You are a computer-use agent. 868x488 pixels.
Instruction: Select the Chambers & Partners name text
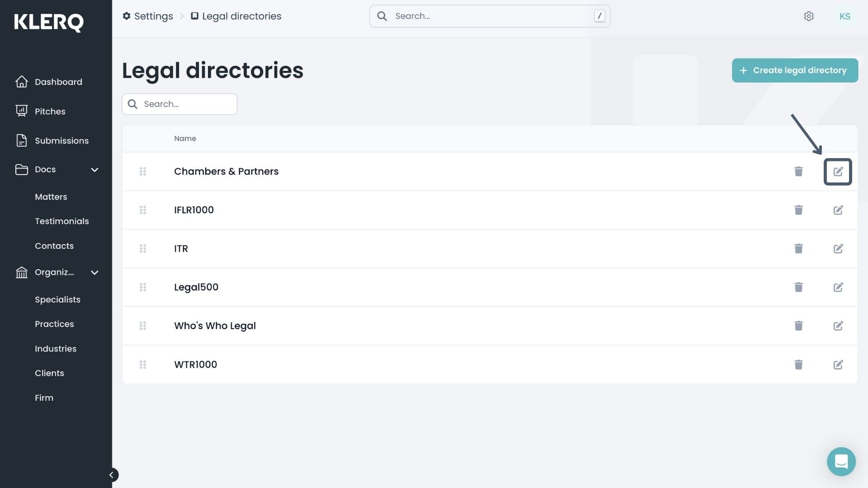click(x=226, y=172)
